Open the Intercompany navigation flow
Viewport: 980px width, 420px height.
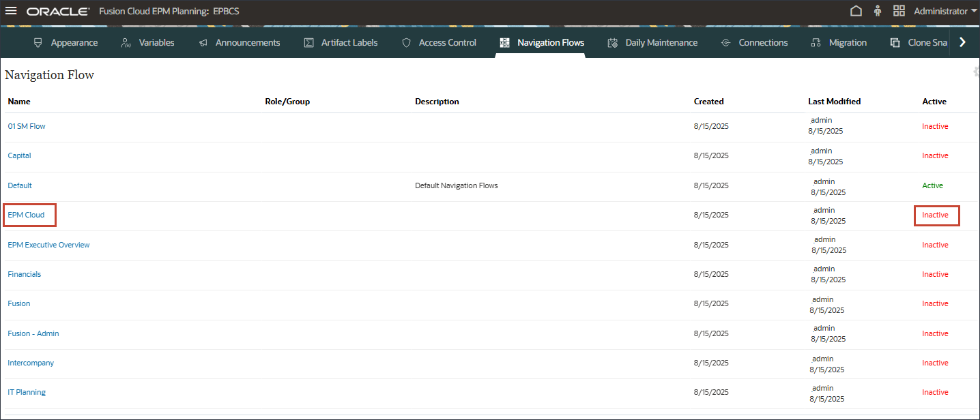(31, 363)
